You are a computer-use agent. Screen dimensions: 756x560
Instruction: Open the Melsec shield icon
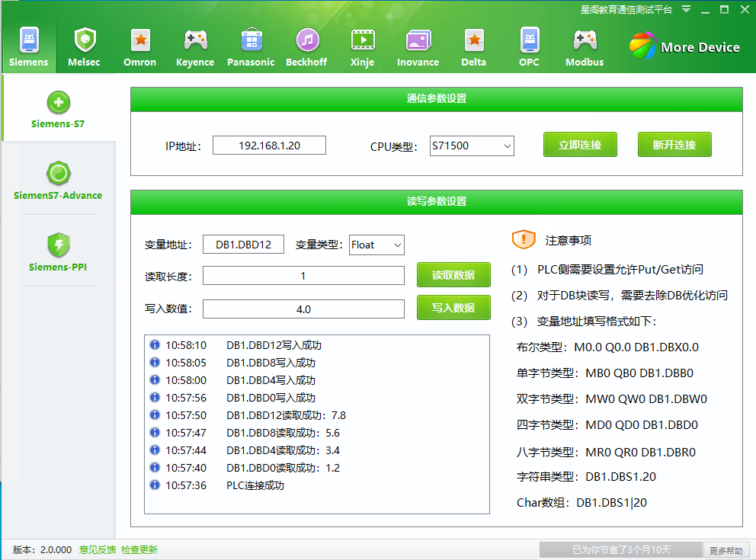pos(85,40)
